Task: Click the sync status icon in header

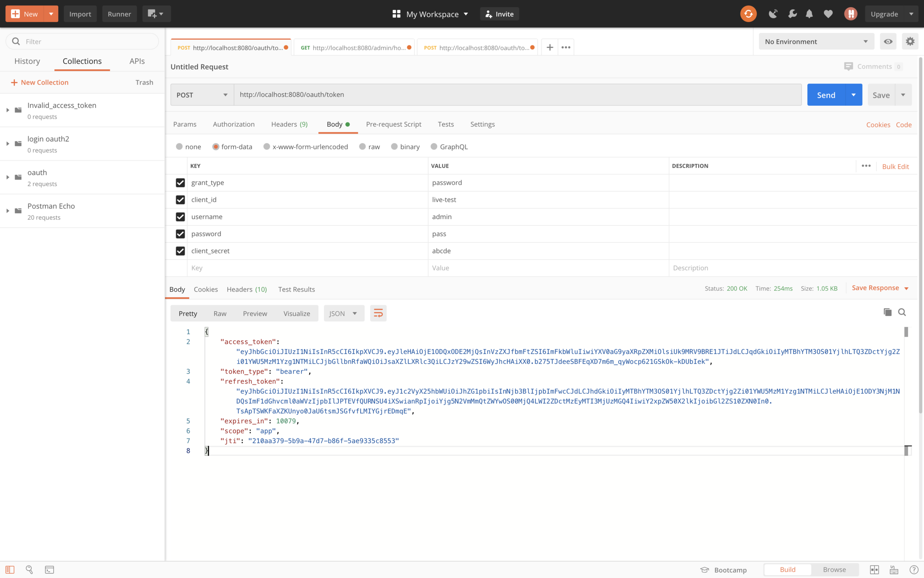Action: [x=748, y=14]
